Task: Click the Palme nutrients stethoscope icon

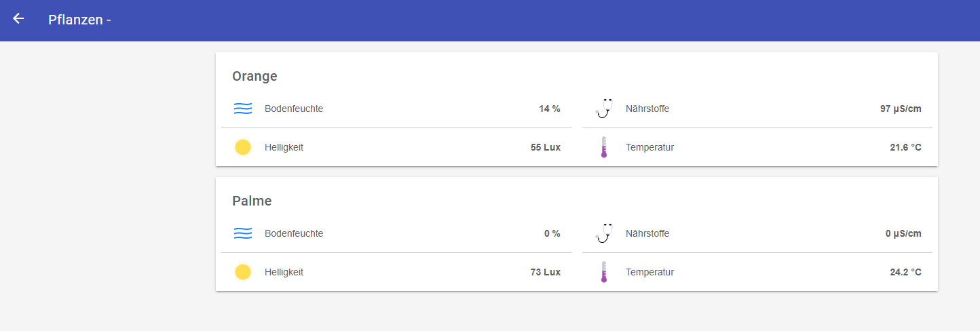Action: tap(604, 233)
